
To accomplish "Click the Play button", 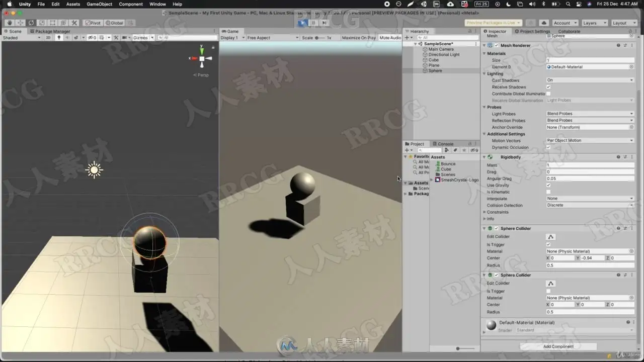I will 302,23.
